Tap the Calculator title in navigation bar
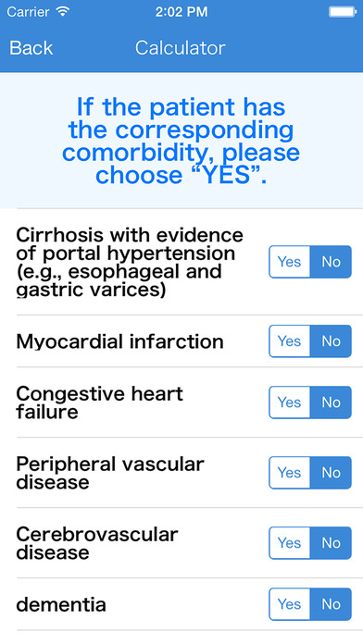 click(x=180, y=48)
